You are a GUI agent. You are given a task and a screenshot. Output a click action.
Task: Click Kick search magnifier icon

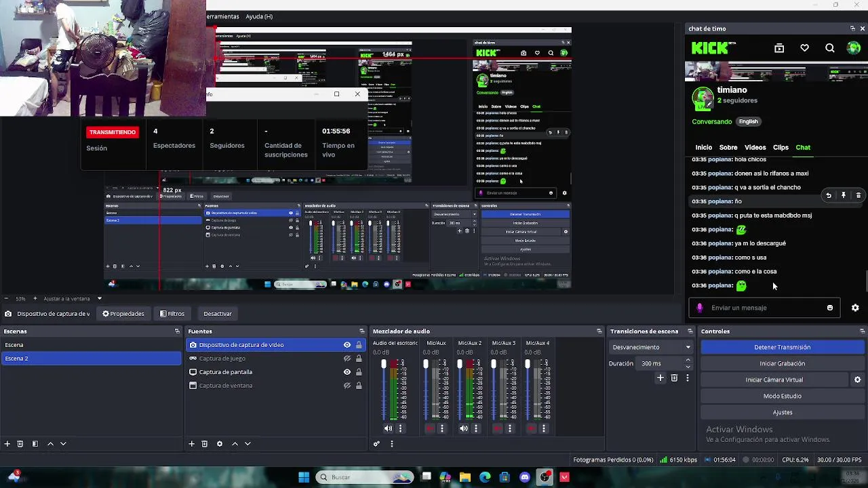(x=830, y=48)
